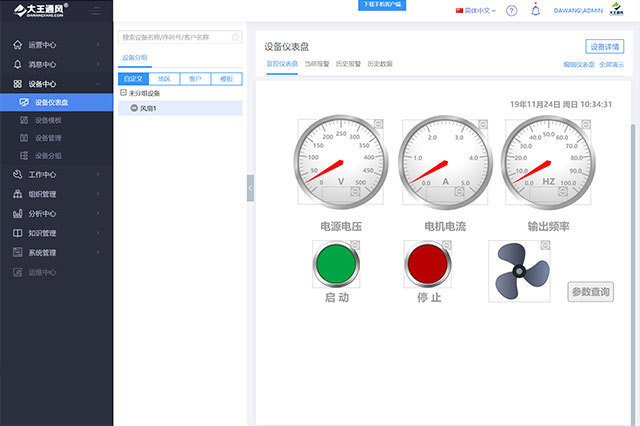This screenshot has height=426, width=640.
Task: Collapse the 未分组设备 tree node
Action: (x=122, y=93)
